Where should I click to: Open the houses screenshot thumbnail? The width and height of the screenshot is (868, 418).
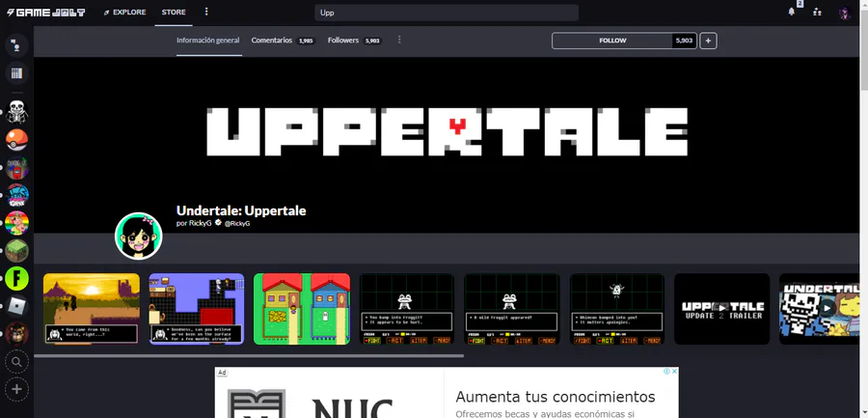pyautogui.click(x=302, y=309)
